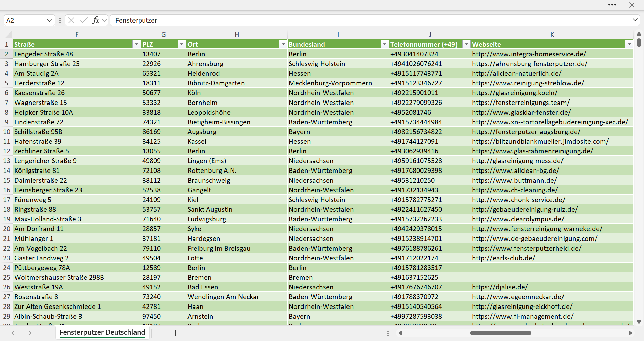Expand the formula bar chevron
Image resolution: width=644 pixels, height=341 pixels.
[x=635, y=20]
